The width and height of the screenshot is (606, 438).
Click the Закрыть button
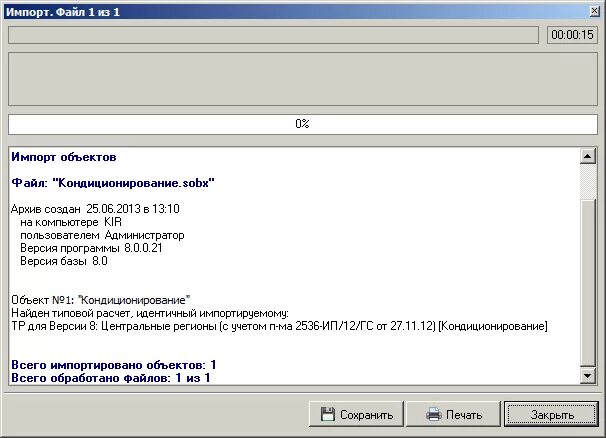pyautogui.click(x=552, y=414)
